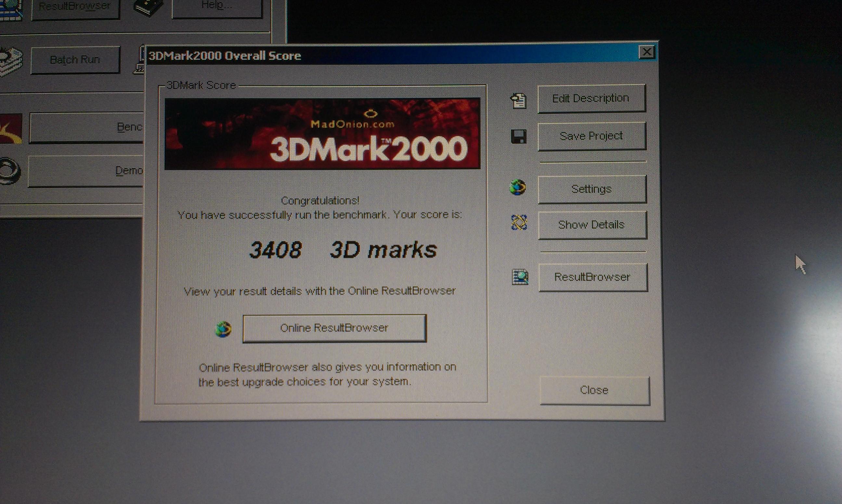Click the Batch Run stacked papers icon
This screenshot has width=842, height=504.
(11, 62)
